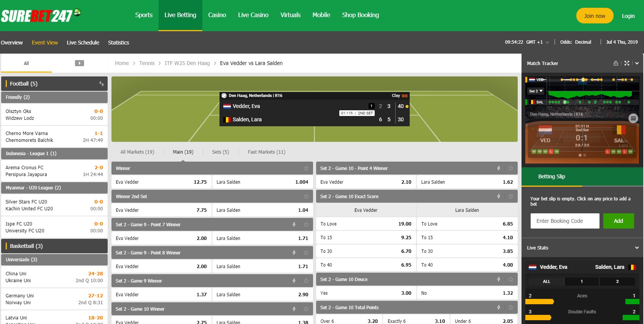Collapse the Basketball (3) sport group
Image resolution: width=644 pixels, height=324 pixels.
[54, 246]
